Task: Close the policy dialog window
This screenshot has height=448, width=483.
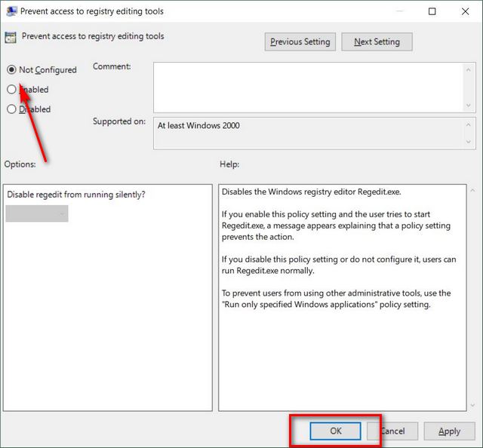Action: 465,11
